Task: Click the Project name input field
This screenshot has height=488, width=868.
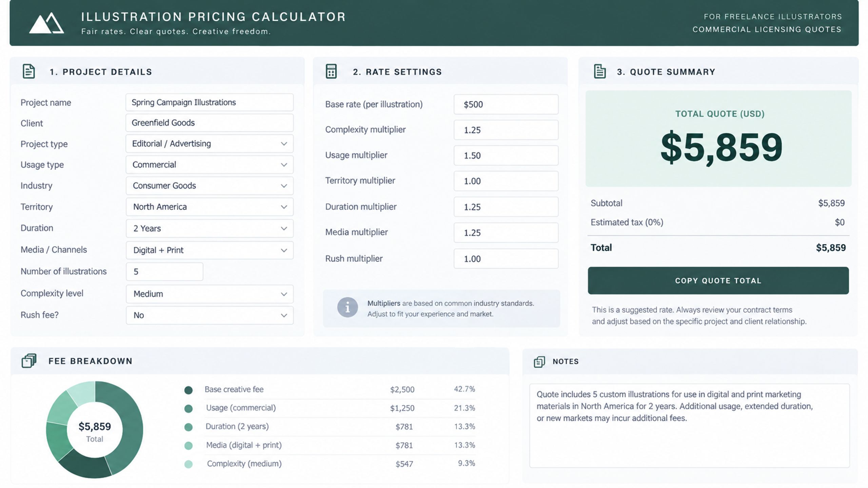Action: (210, 102)
